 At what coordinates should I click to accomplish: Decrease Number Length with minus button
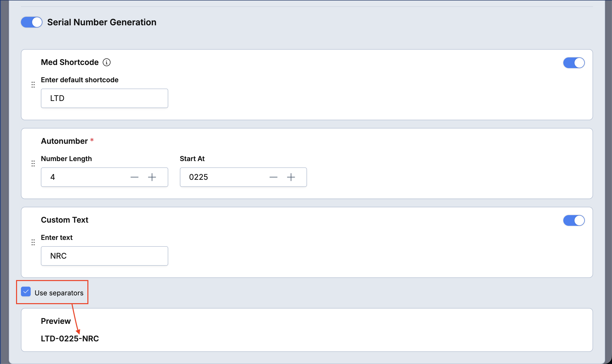click(134, 177)
